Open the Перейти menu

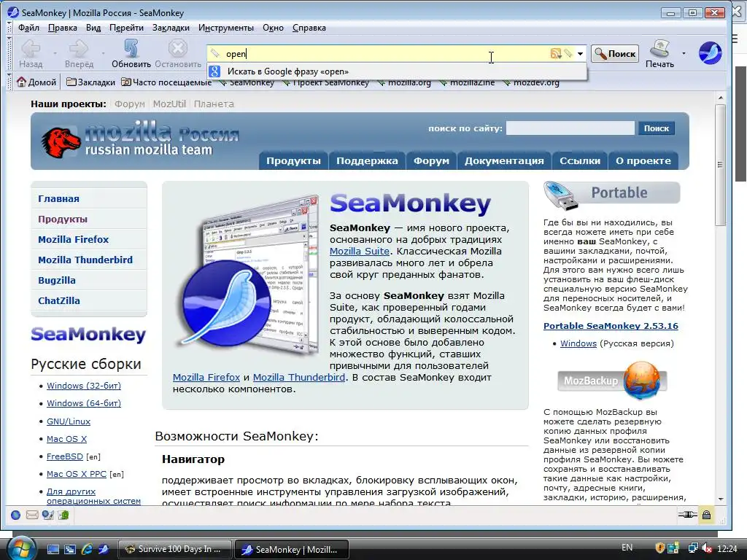point(126,28)
